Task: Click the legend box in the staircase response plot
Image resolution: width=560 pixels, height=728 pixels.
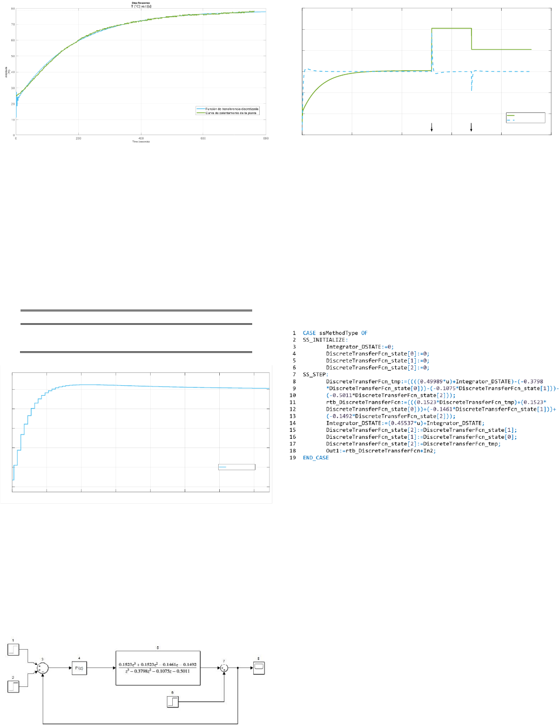Action: [x=237, y=467]
